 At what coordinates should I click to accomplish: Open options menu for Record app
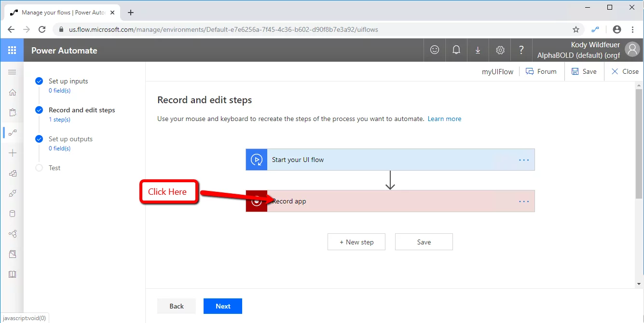[524, 201]
